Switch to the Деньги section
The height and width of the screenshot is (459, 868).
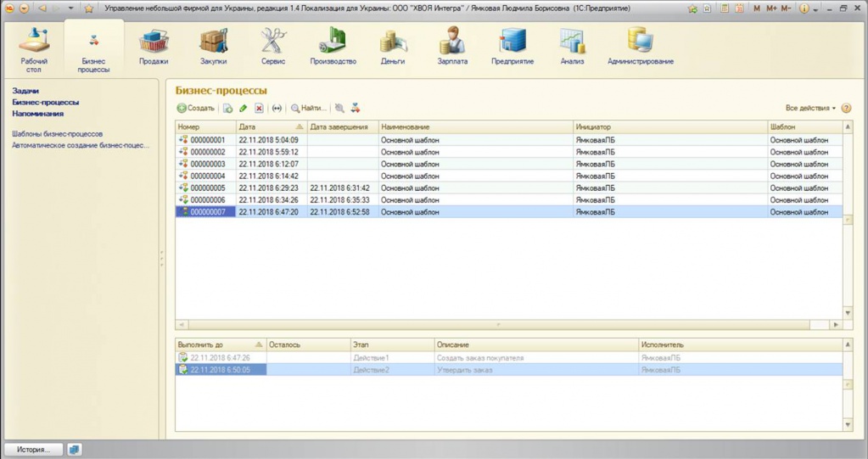click(x=393, y=47)
